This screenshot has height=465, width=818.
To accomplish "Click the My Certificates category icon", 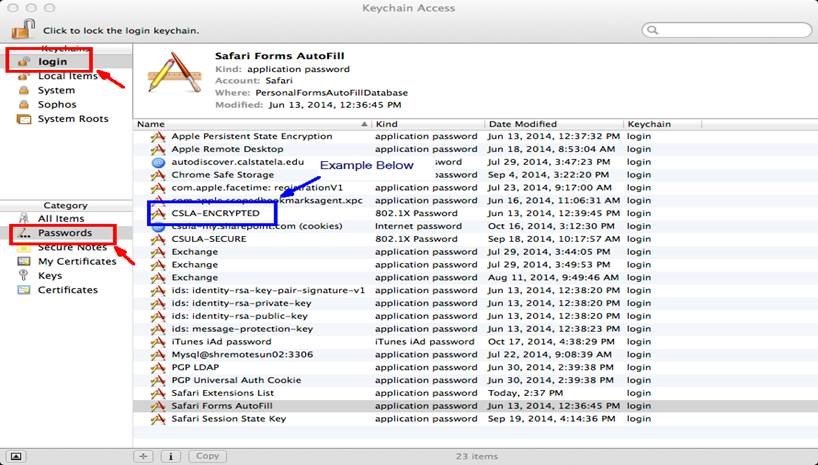I will pyautogui.click(x=23, y=261).
